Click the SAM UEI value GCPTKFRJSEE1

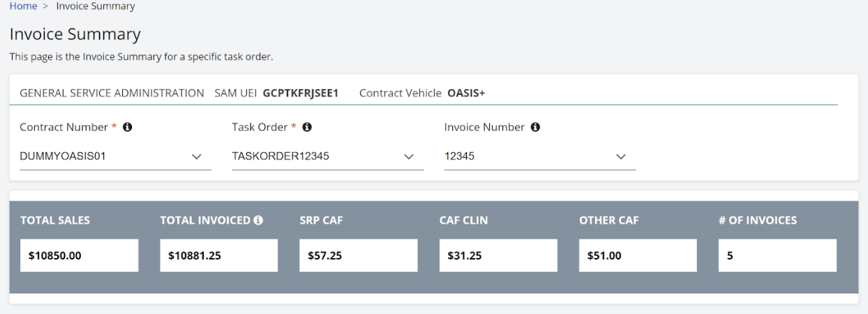pos(301,93)
